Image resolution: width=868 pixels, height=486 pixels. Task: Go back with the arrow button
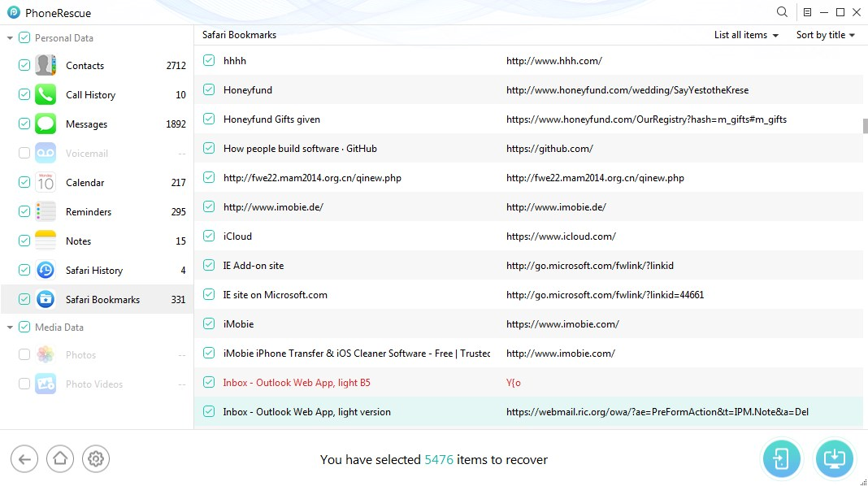click(x=24, y=459)
